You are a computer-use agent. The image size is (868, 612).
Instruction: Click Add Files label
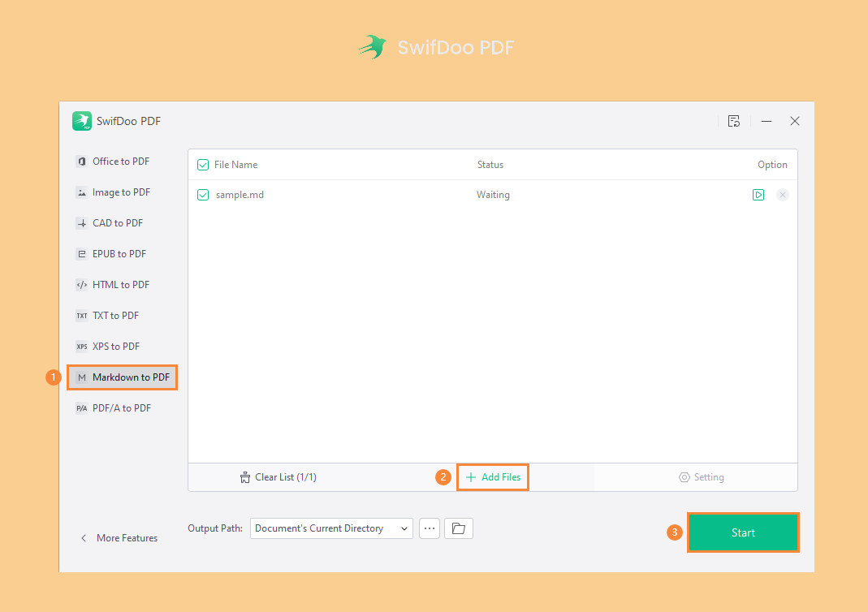(x=501, y=477)
